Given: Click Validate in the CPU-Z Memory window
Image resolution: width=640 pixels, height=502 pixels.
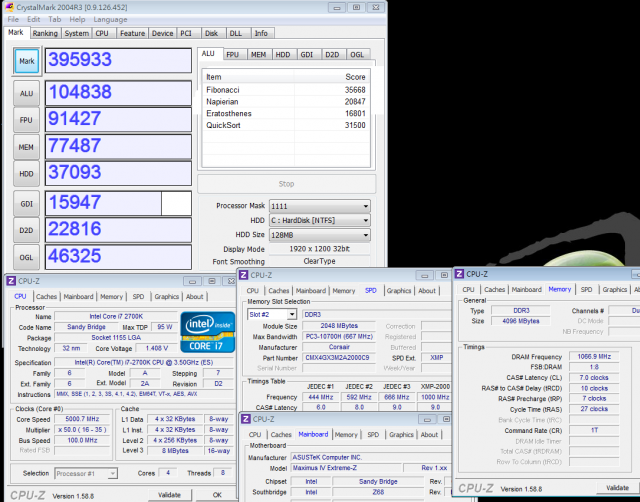Looking at the screenshot, I should click(618, 488).
